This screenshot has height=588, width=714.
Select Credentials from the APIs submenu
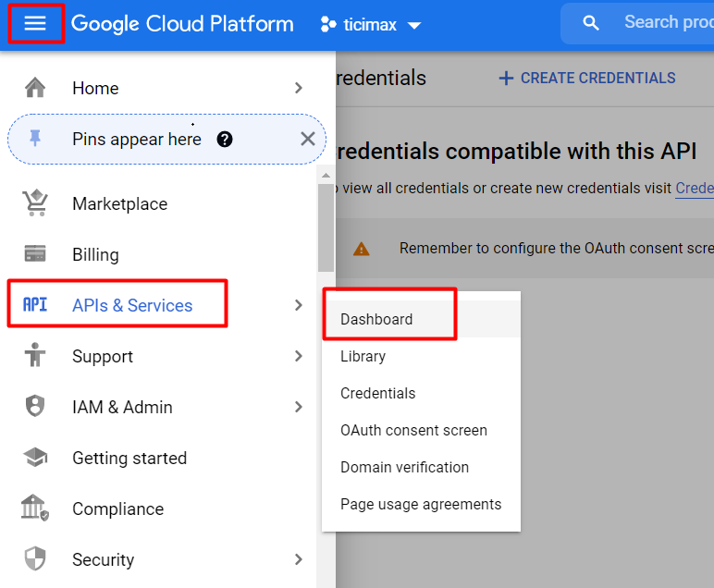point(421,393)
